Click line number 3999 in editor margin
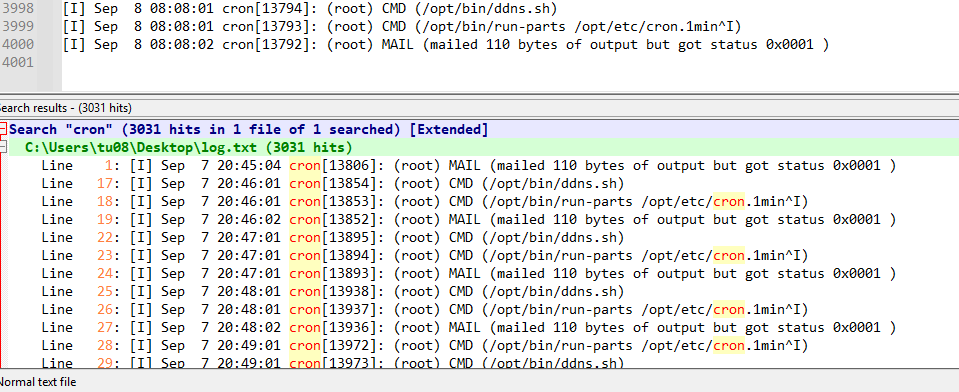 coord(18,26)
